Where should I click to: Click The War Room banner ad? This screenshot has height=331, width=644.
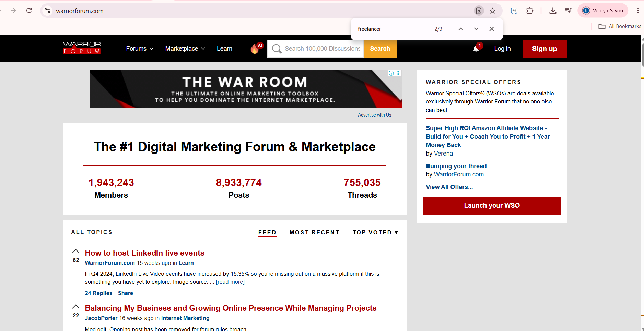pyautogui.click(x=246, y=89)
